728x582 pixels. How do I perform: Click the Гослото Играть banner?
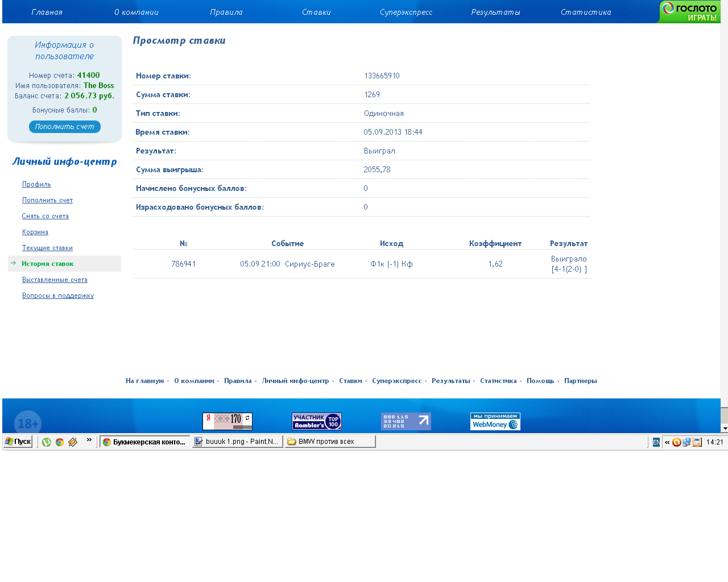(689, 12)
